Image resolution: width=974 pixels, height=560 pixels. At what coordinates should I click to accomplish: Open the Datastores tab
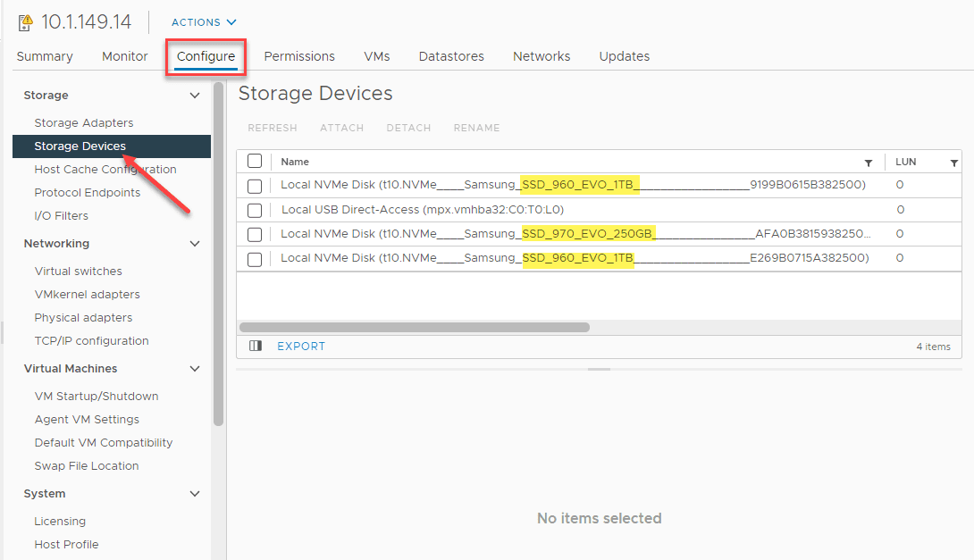[x=451, y=56]
